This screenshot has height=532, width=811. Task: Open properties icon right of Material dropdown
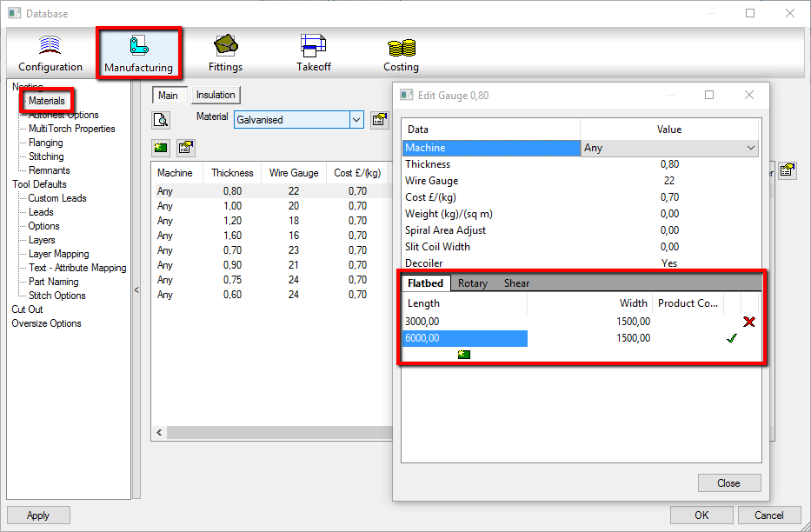tap(379, 120)
